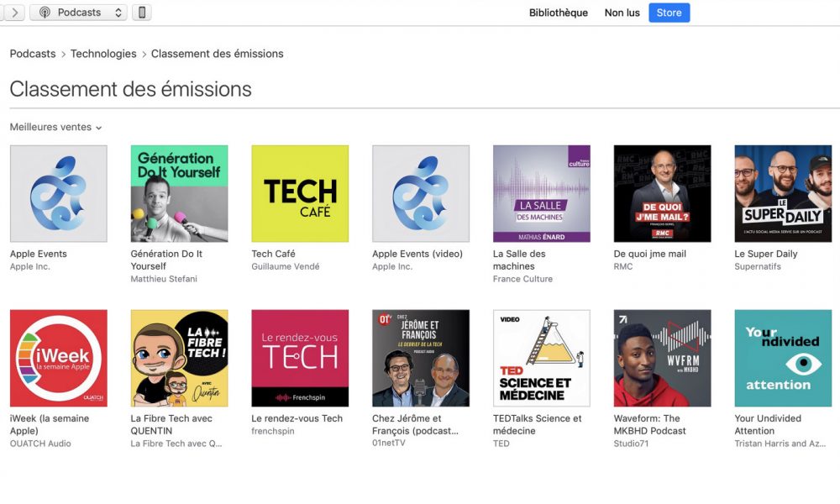
Task: Open TED Science et Médecine artwork
Action: pos(542,358)
